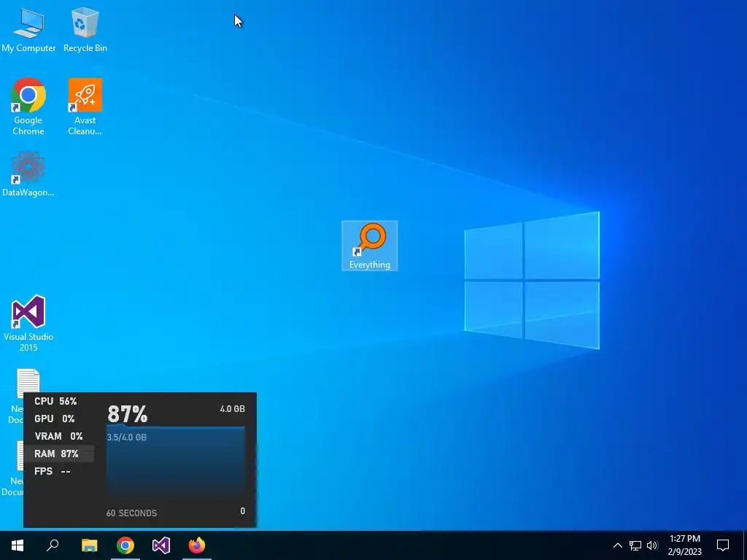
Task: Click the 3.5/4.0 GB memory label
Action: tap(127, 437)
